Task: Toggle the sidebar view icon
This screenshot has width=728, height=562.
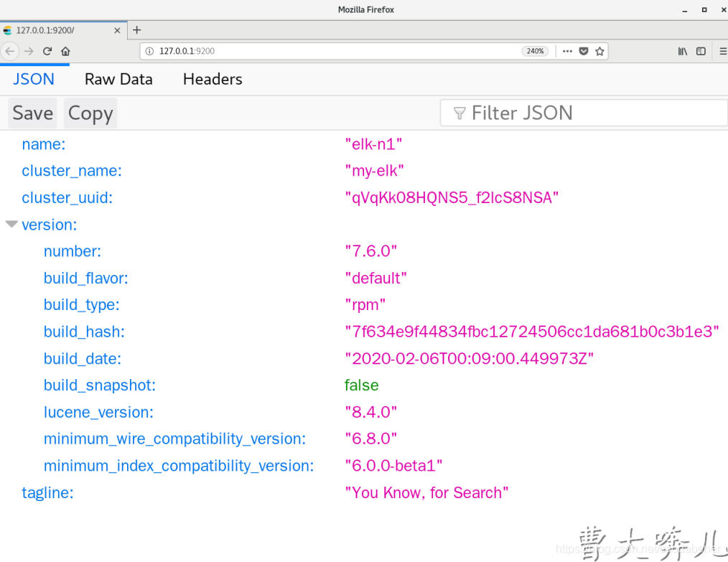Action: coord(701,51)
